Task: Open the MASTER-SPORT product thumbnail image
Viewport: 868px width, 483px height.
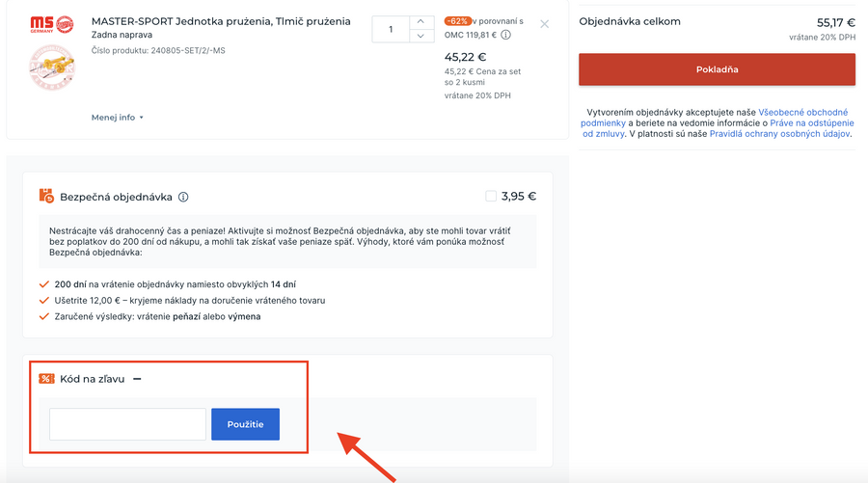Action: 52,70
